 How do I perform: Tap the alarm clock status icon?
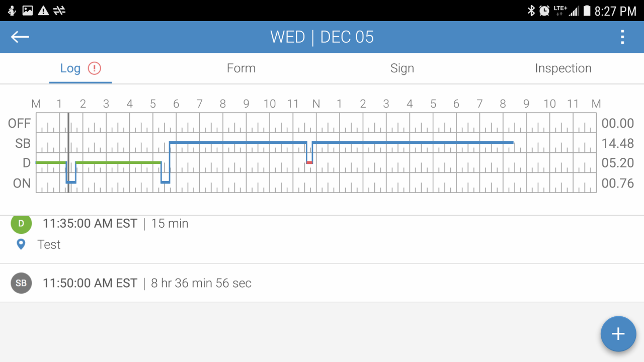point(544,11)
